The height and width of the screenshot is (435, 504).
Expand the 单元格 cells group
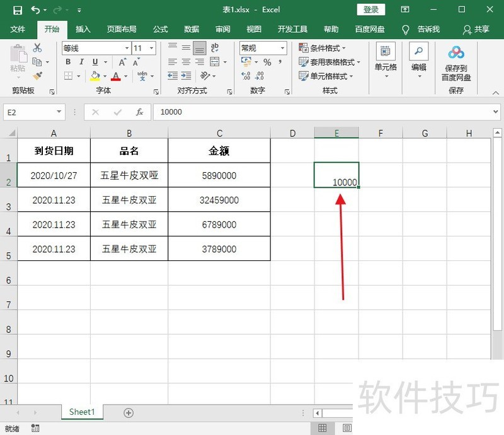click(x=386, y=61)
